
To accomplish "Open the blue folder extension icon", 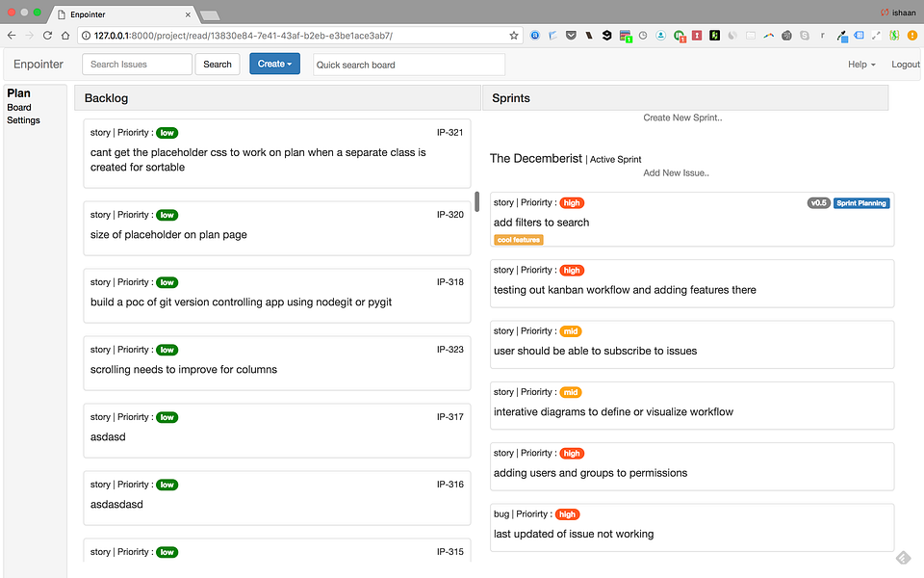I will pos(552,36).
